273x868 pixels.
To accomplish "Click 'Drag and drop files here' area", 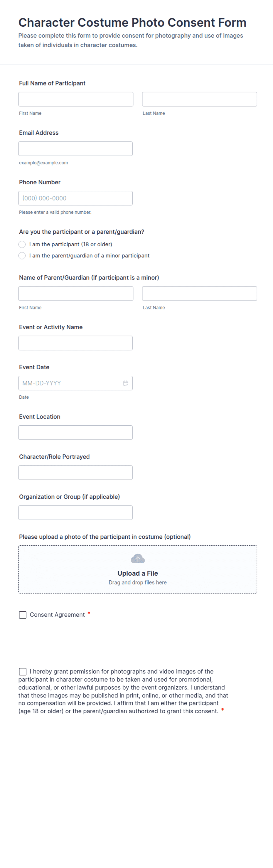I will point(137,583).
